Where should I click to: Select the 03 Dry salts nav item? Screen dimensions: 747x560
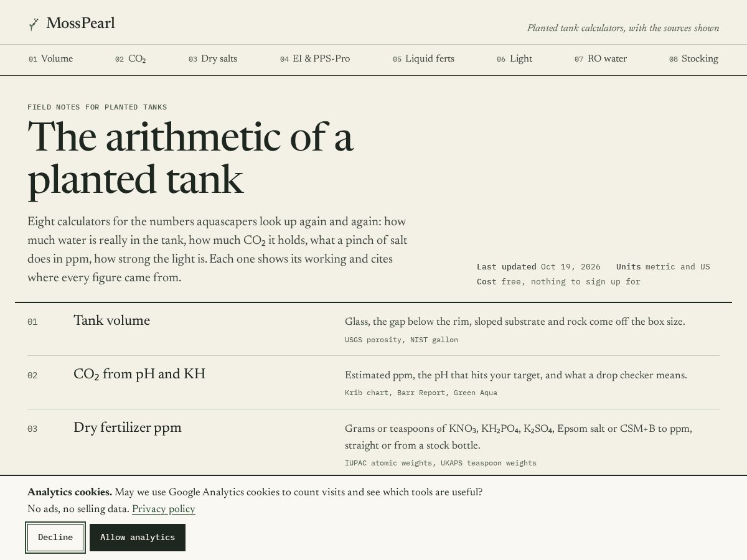213,59
